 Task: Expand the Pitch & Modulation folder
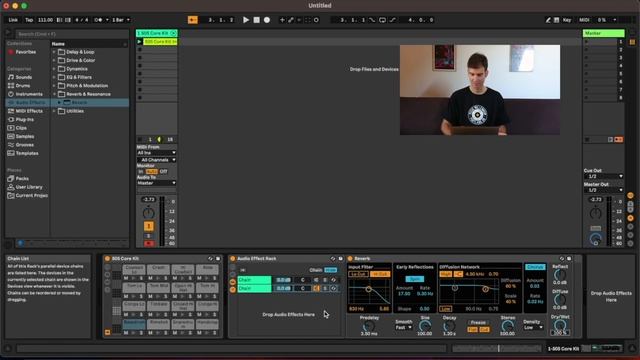click(x=54, y=86)
